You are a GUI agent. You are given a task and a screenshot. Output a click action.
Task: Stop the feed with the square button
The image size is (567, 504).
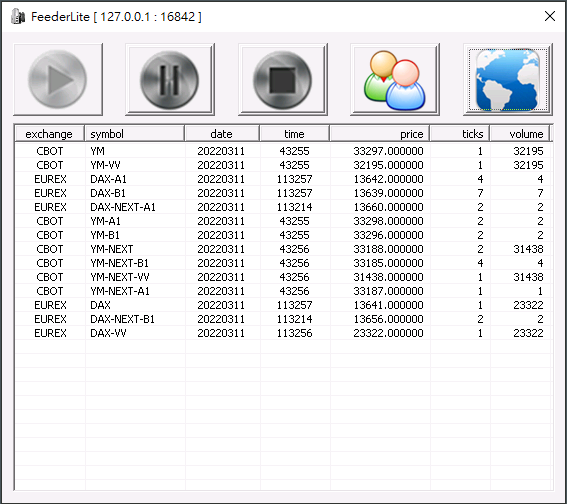(283, 80)
